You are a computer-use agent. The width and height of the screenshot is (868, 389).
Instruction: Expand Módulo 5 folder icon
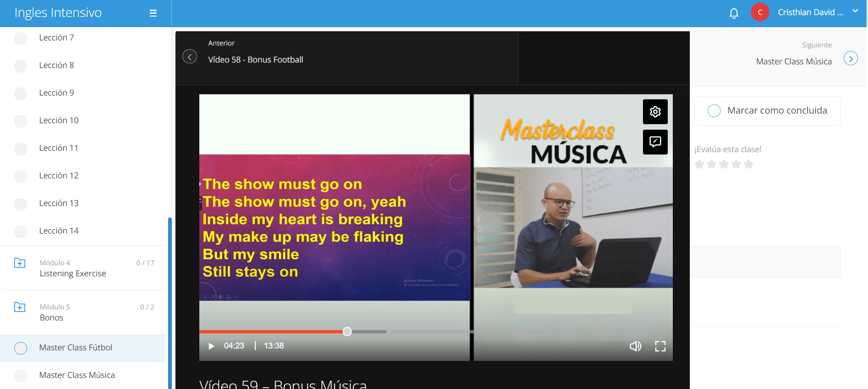coord(20,307)
